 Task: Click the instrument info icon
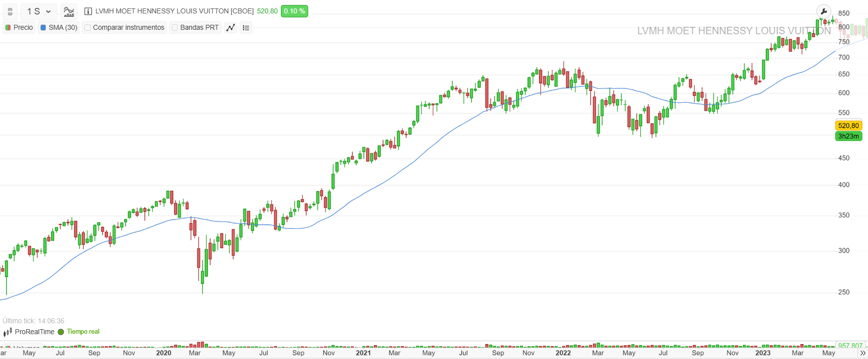point(88,11)
